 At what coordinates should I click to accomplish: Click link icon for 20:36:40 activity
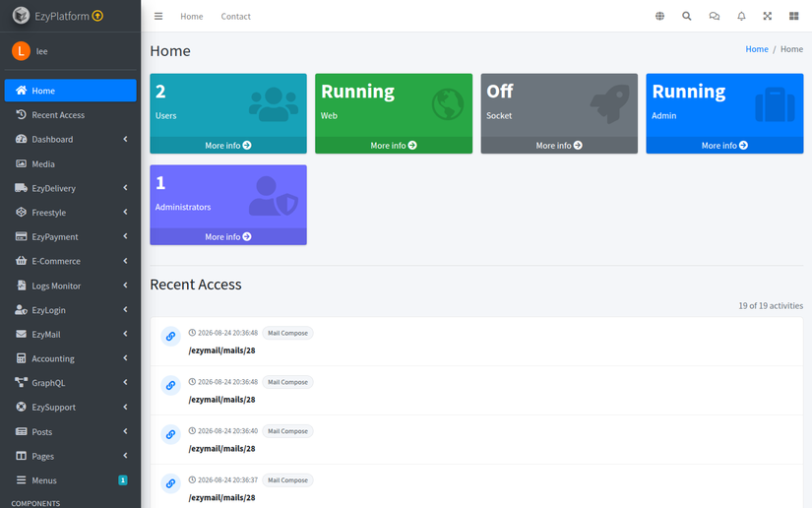click(x=170, y=434)
